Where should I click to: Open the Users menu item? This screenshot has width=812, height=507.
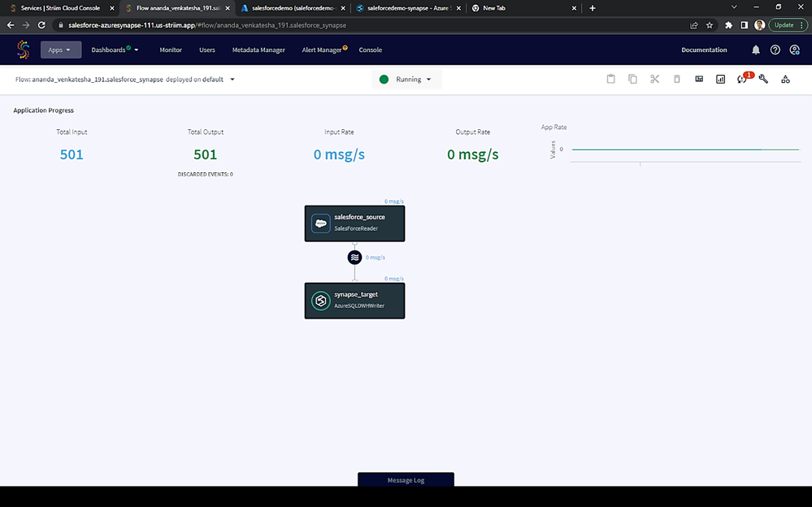pos(207,50)
